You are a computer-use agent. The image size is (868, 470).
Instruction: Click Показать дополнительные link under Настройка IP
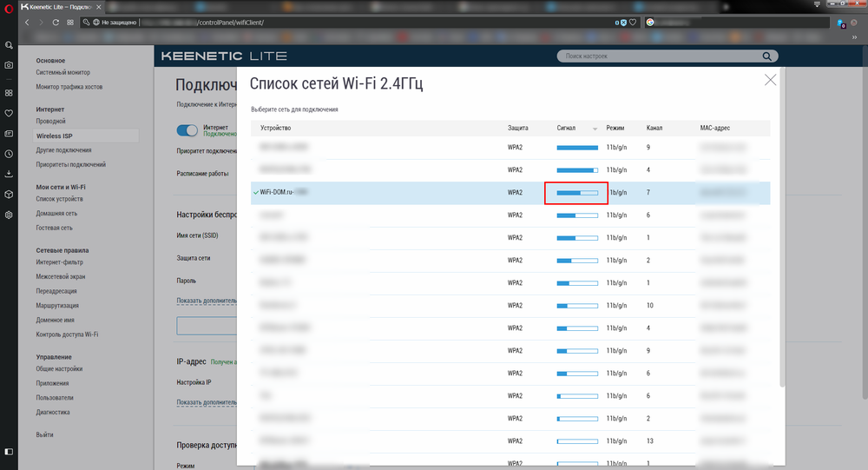tap(207, 402)
